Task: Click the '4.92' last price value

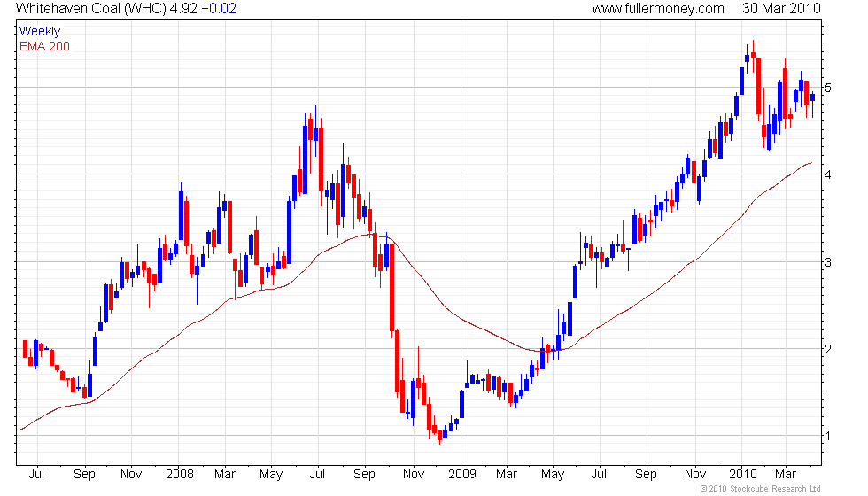Action: point(183,9)
